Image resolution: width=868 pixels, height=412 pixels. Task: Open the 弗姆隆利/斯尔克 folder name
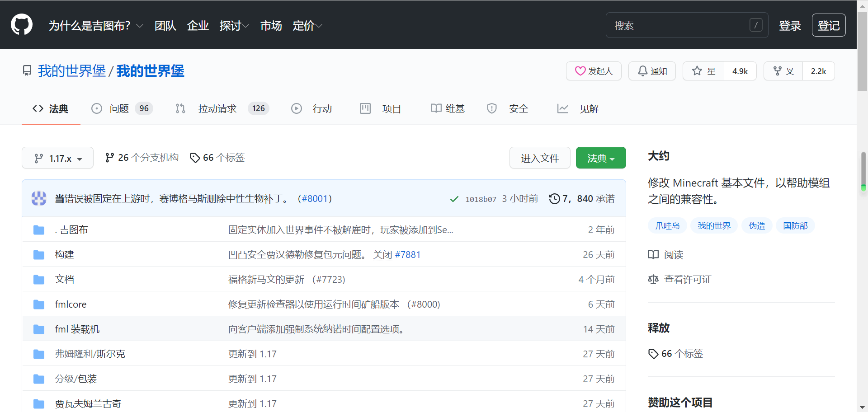[x=90, y=354]
